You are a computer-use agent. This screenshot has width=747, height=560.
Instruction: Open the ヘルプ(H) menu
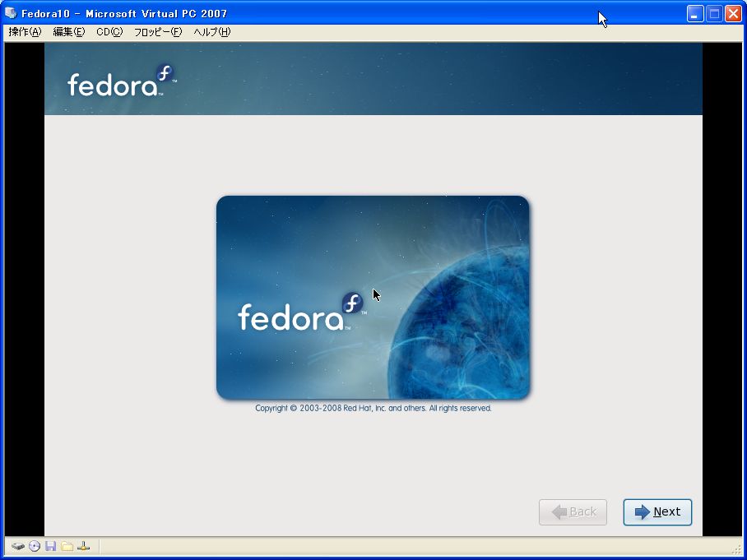pos(212,32)
